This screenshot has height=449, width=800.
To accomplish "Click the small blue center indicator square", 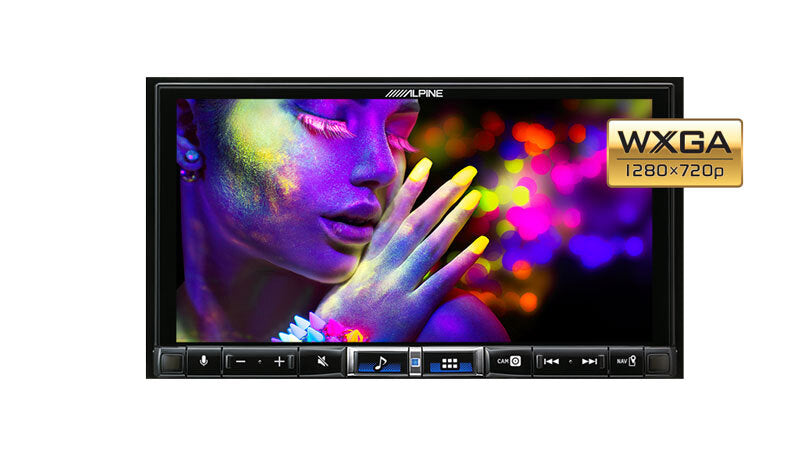I will coord(414,361).
